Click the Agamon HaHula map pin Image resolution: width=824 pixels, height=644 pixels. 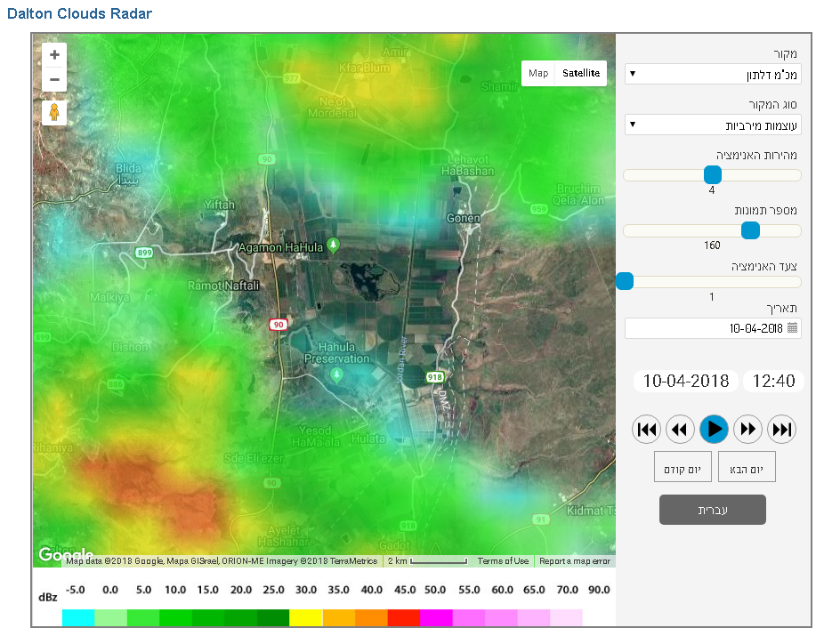[334, 245]
